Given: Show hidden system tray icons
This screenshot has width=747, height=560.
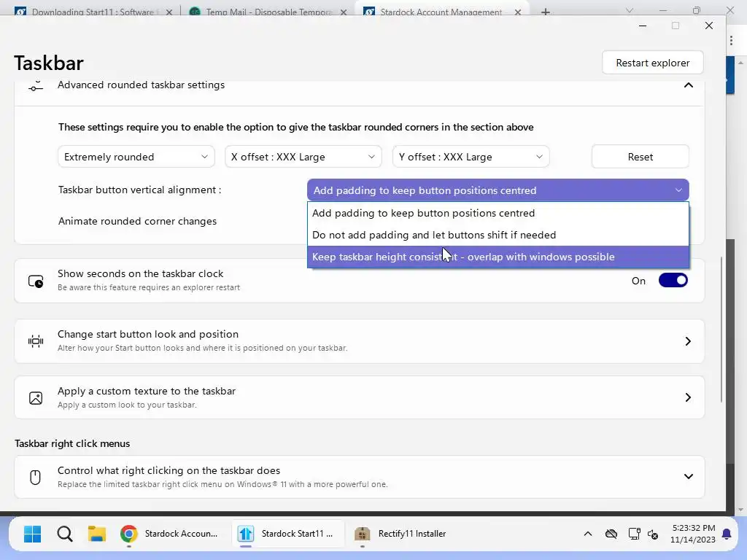Looking at the screenshot, I should pos(588,534).
